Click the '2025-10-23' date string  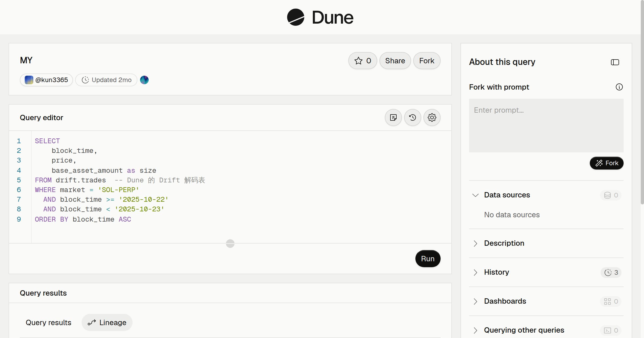point(140,209)
